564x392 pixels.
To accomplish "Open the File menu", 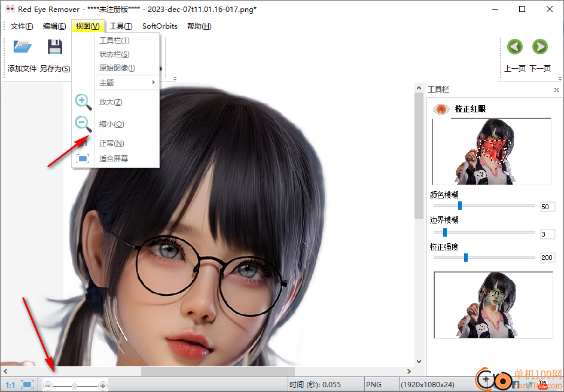I will click(22, 26).
